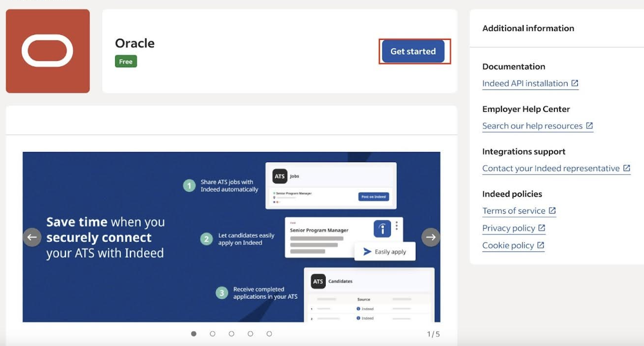Select the fifth carousel dot

(269, 334)
